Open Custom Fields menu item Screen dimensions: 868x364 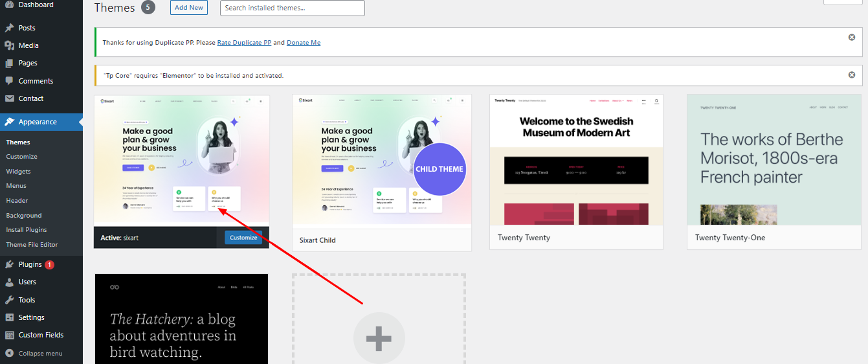[x=41, y=335]
